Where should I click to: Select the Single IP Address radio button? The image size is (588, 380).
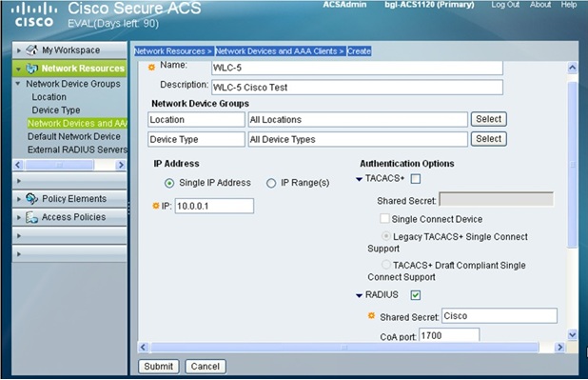pyautogui.click(x=169, y=183)
